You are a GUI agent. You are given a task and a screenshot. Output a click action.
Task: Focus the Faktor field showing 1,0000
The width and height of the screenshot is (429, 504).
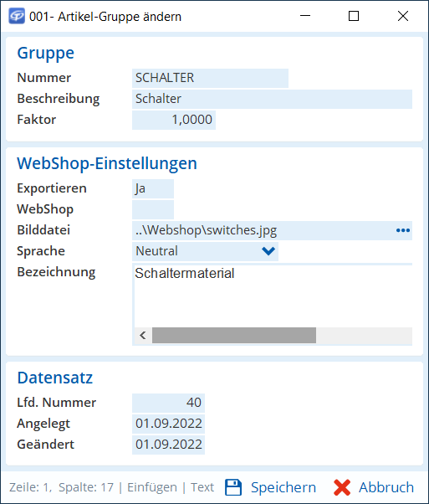(x=174, y=120)
